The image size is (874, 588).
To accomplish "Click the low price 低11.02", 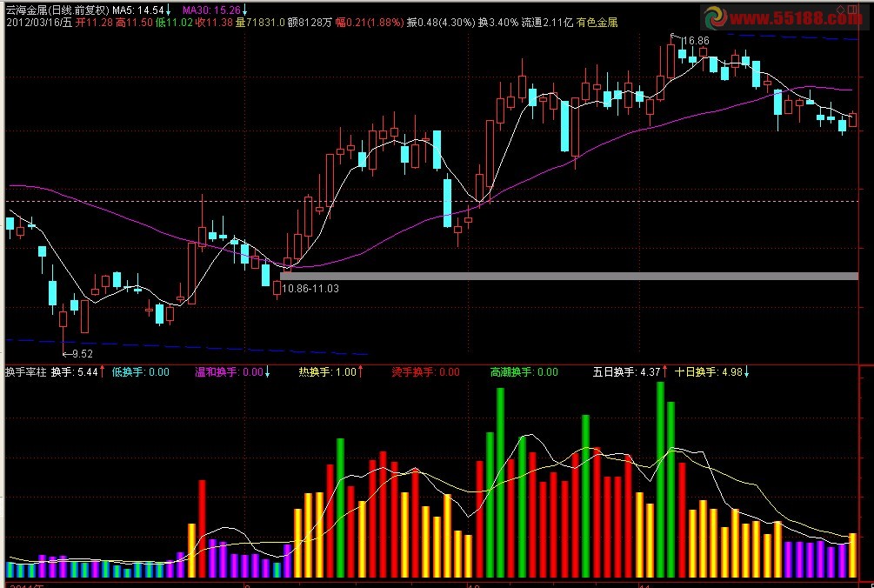I will pyautogui.click(x=174, y=23).
